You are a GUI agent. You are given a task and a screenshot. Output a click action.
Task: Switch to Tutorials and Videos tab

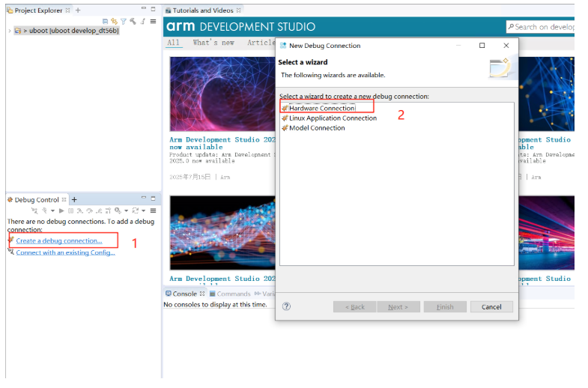(202, 10)
